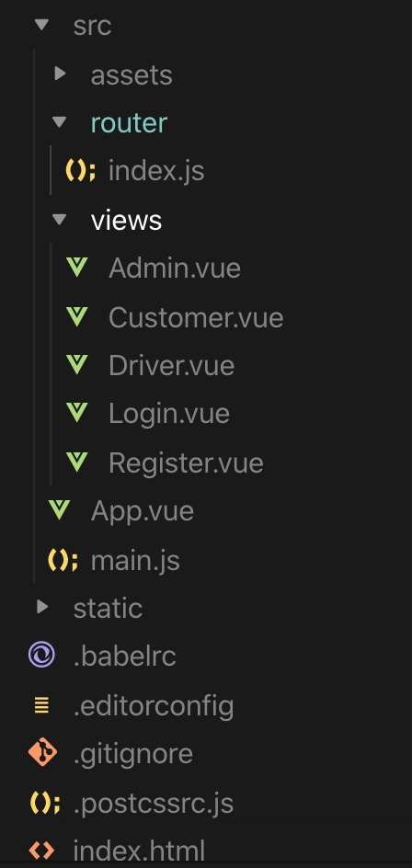The image size is (412, 868).
Task: Click the Vue icon next to Customer.vue
Action: pos(77,316)
